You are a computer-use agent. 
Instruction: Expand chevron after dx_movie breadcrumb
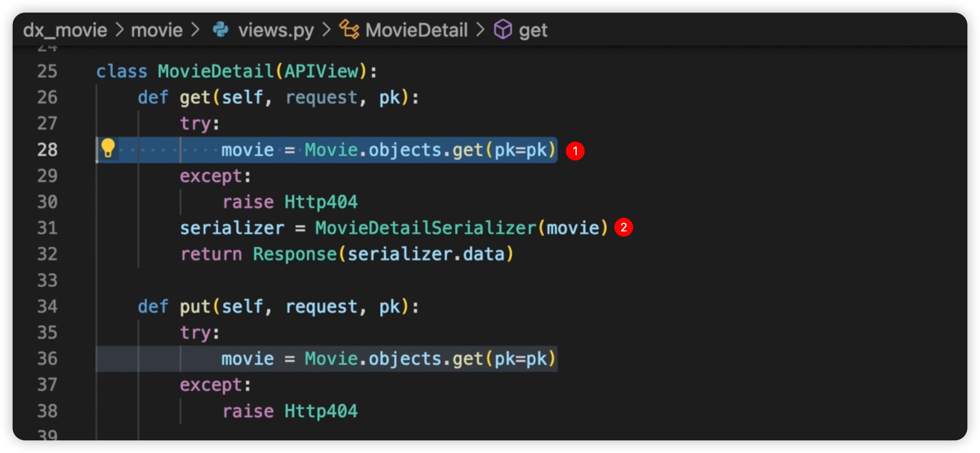pyautogui.click(x=119, y=30)
